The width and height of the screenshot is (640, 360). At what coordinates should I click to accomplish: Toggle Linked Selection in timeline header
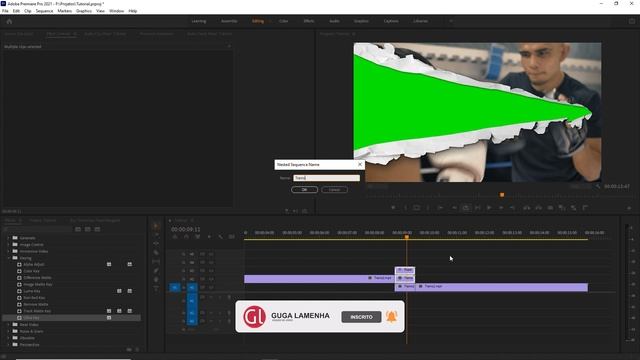click(198, 237)
